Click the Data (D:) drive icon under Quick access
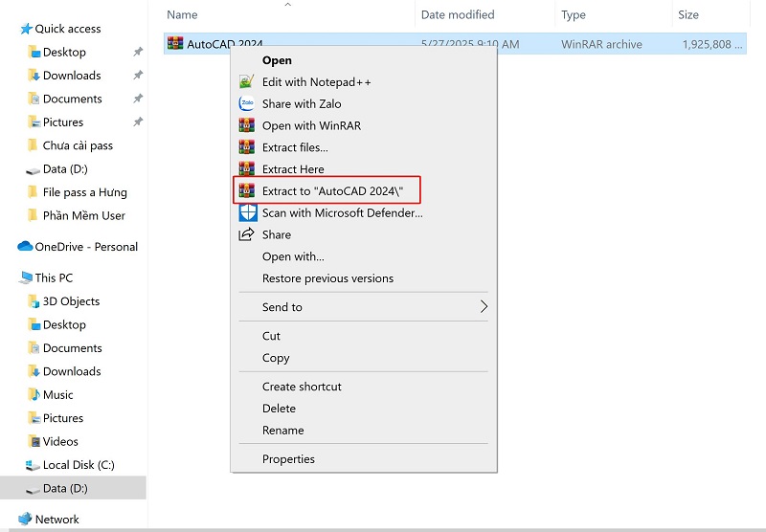This screenshot has width=766, height=532. pyautogui.click(x=33, y=170)
